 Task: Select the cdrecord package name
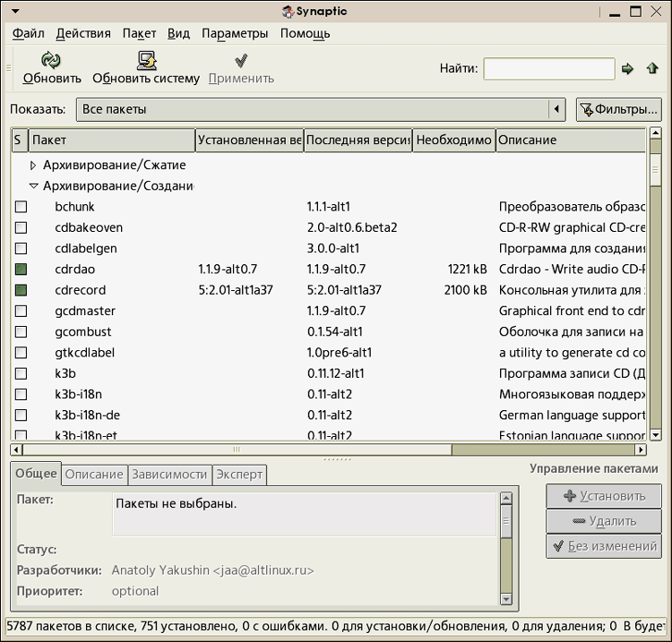pyautogui.click(x=80, y=290)
